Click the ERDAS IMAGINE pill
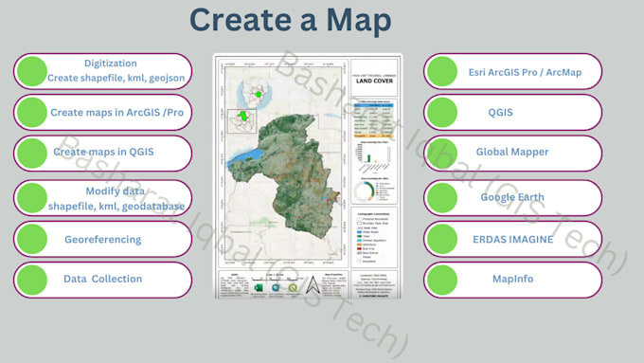The width and height of the screenshot is (644, 363). [x=513, y=239]
